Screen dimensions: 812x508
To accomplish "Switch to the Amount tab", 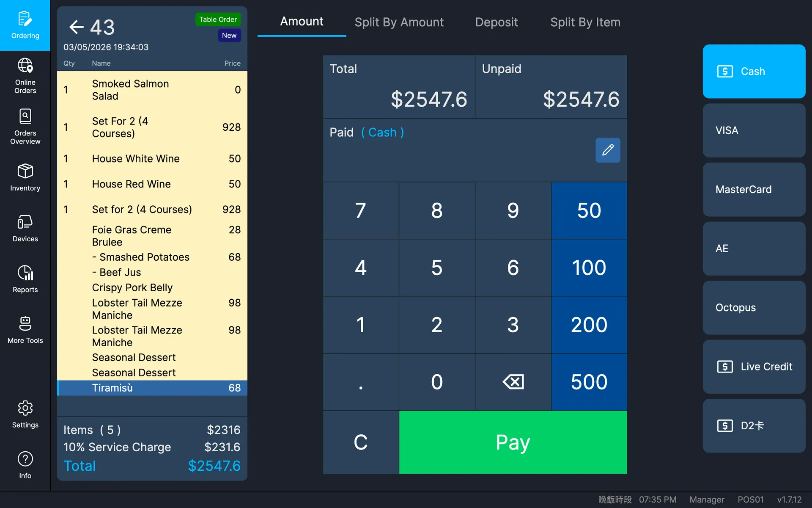I will (302, 22).
